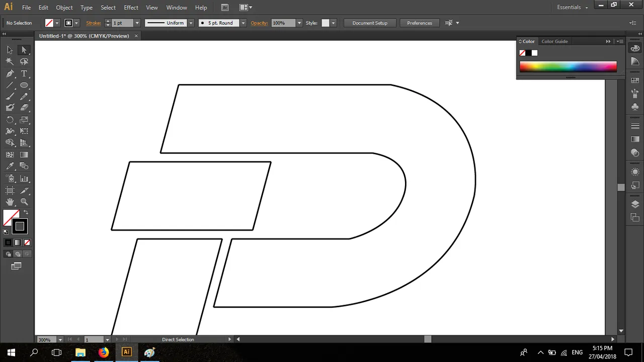Viewport: 644px width, 362px height.
Task: Enable Draw Normal mode
Action: pyautogui.click(x=8, y=254)
